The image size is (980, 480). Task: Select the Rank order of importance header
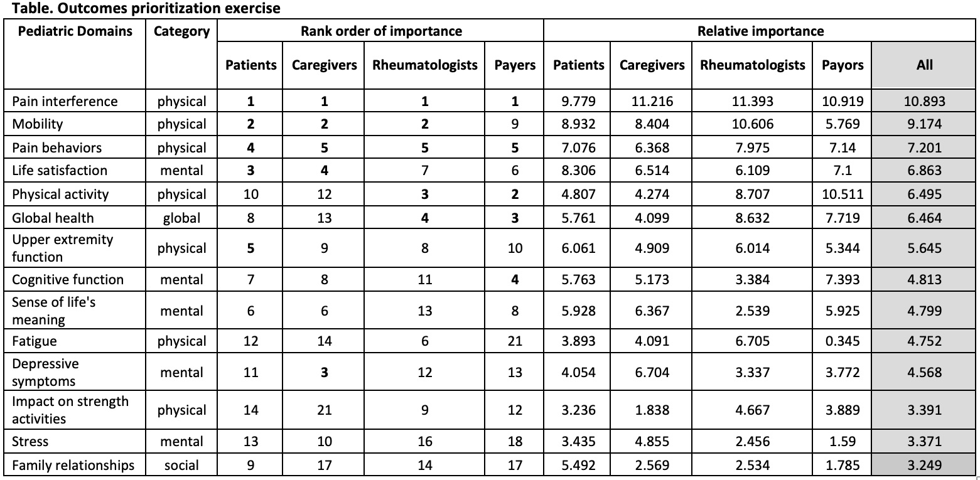click(380, 31)
